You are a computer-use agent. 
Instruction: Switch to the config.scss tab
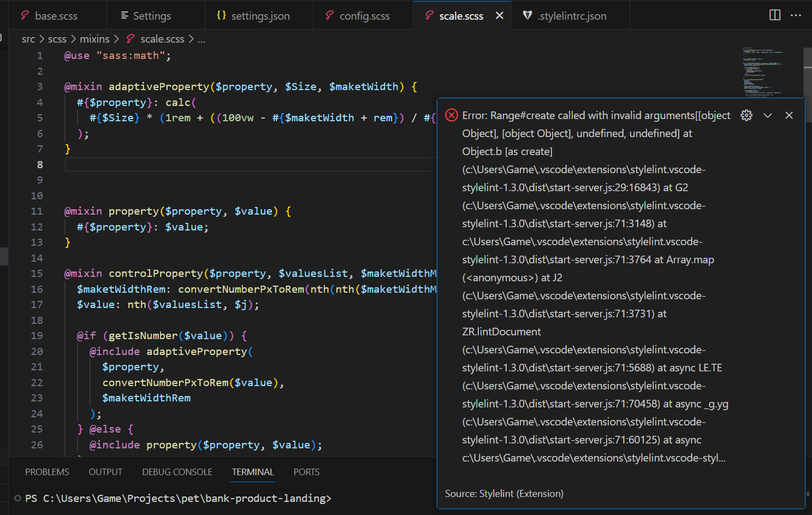[x=364, y=16]
